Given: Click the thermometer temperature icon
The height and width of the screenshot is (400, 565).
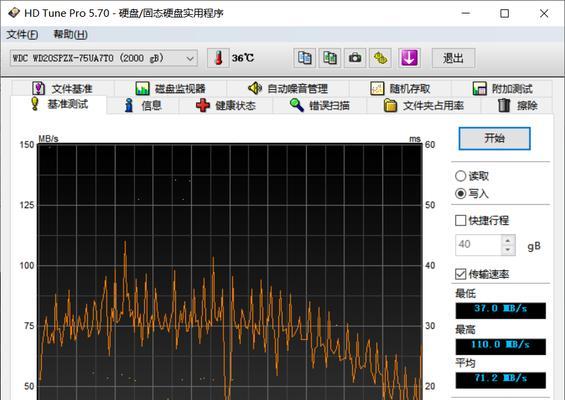Looking at the screenshot, I should [x=218, y=58].
